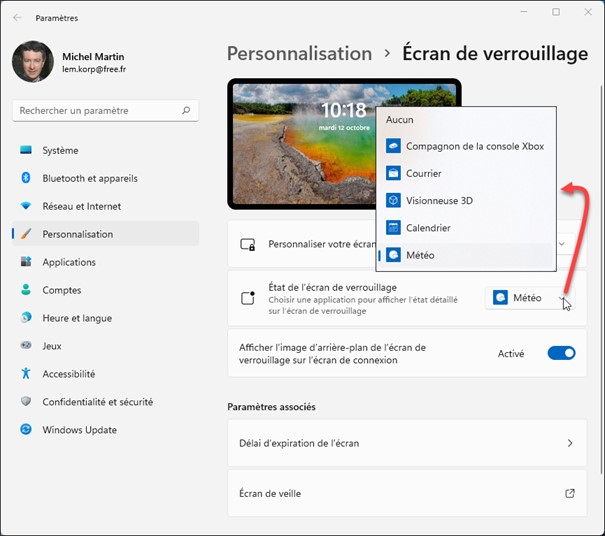
Task: Click the external link icon for Écran de veille
Action: pos(570,493)
